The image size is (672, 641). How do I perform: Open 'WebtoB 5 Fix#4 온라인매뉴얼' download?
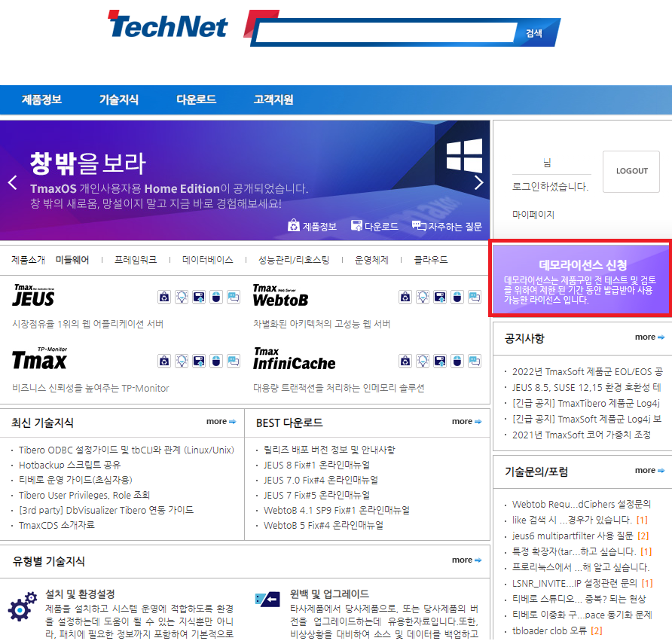[x=324, y=525]
